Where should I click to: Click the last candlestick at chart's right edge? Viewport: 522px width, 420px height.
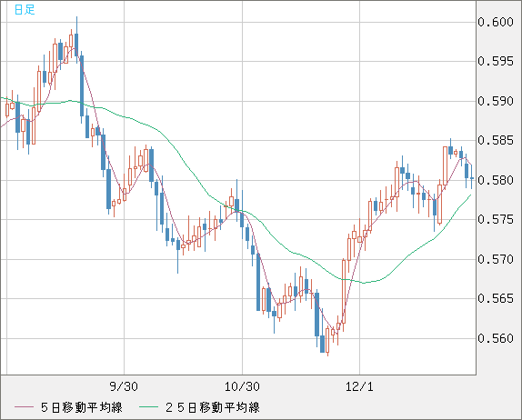472,176
